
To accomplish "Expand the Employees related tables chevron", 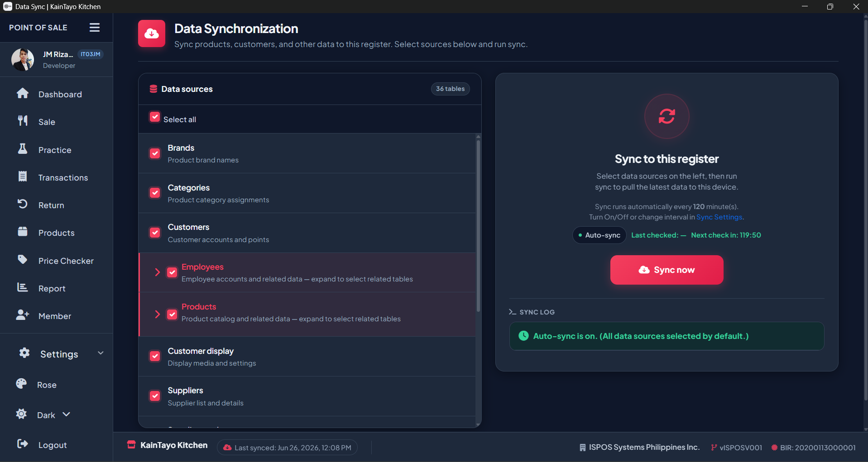I will click(158, 272).
